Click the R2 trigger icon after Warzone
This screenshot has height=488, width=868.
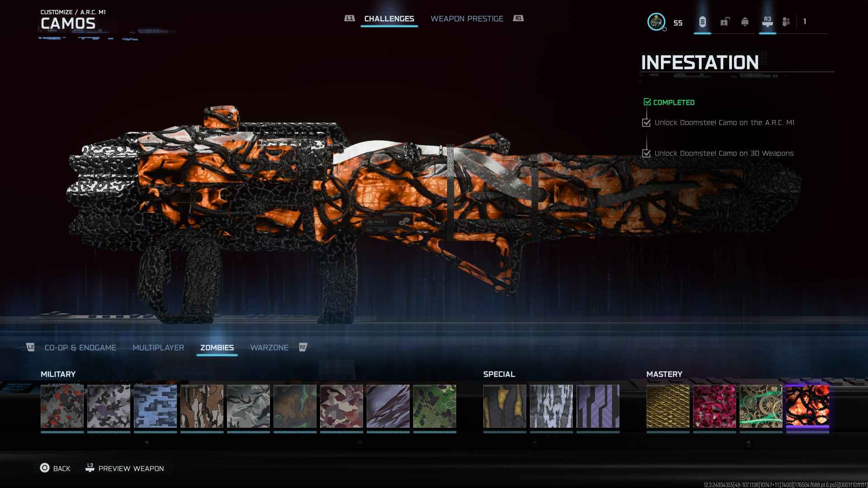(303, 347)
